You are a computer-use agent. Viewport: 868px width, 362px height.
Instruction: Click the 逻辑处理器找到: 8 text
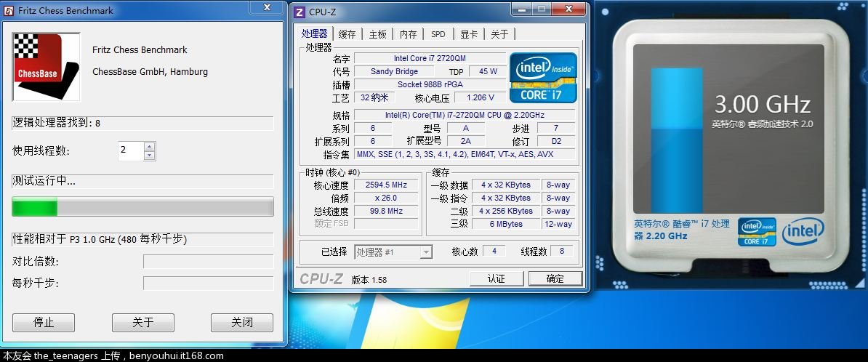[x=57, y=123]
